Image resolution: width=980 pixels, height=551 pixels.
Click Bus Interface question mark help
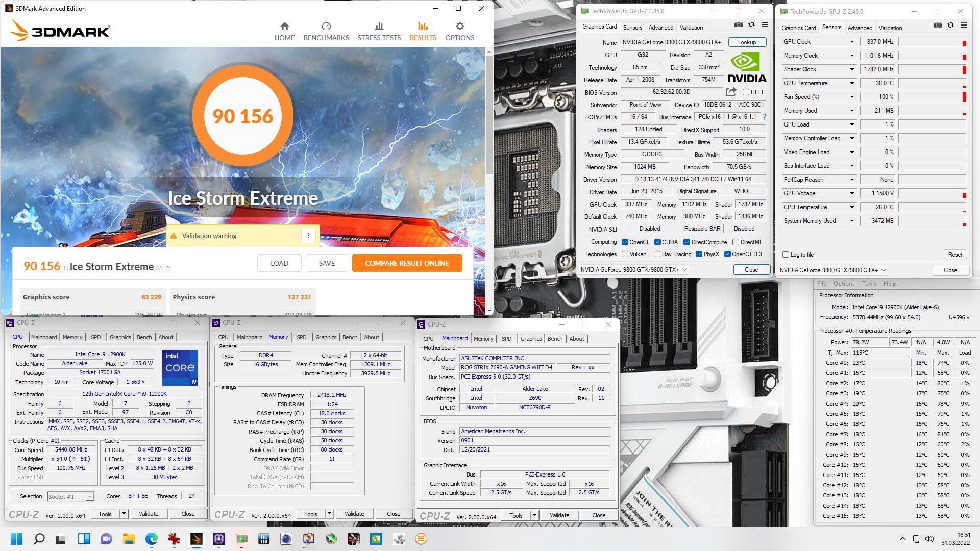764,117
